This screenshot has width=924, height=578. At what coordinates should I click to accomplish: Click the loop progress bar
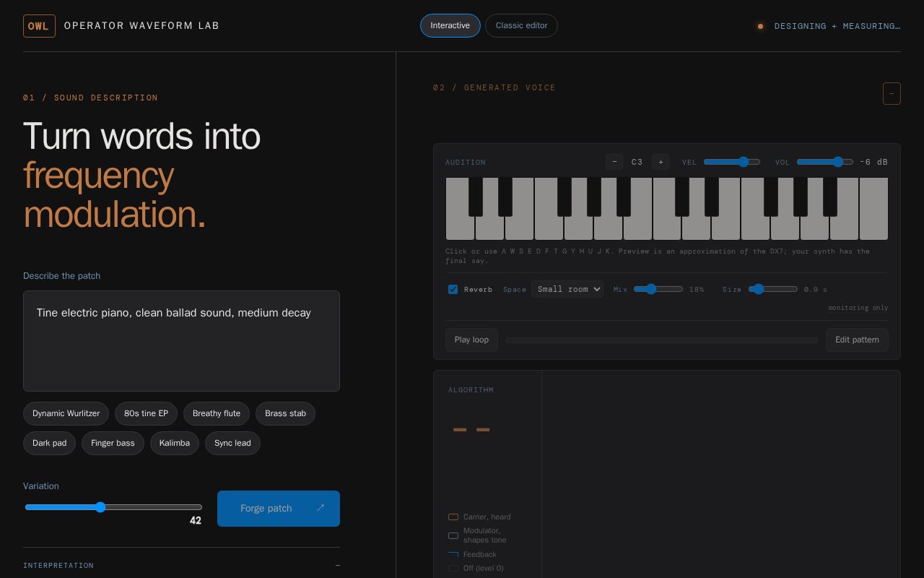click(x=662, y=340)
